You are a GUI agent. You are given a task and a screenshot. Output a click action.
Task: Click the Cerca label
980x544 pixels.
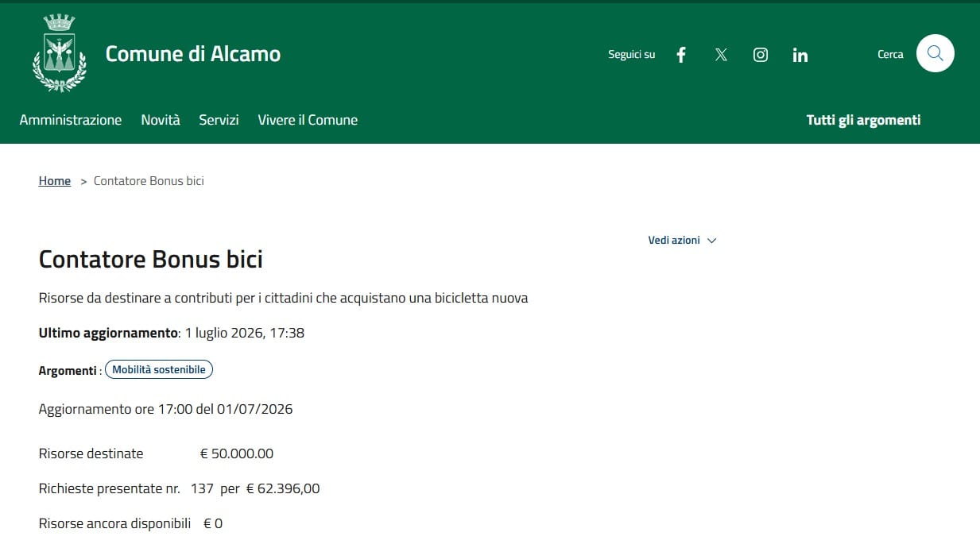890,54
